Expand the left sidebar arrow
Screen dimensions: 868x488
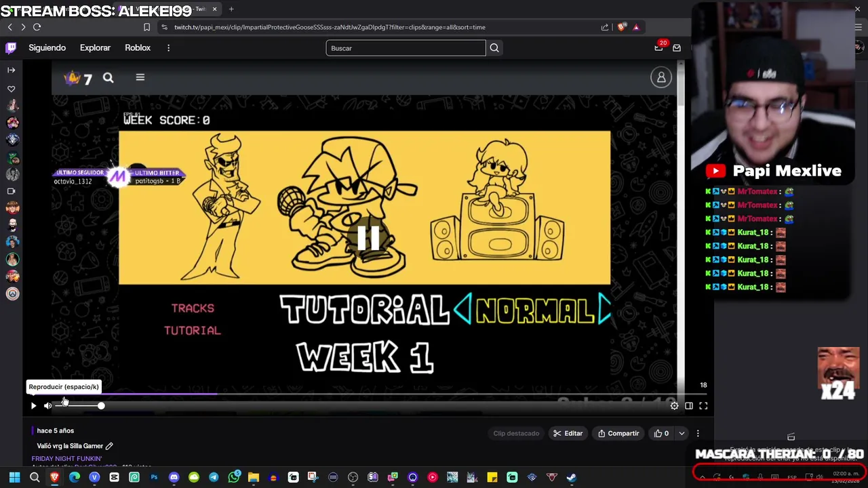tap(11, 70)
